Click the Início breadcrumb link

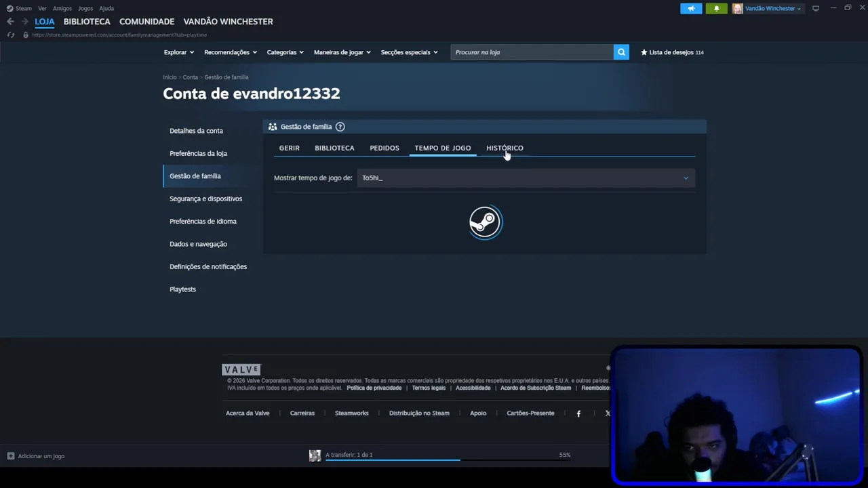pyautogui.click(x=170, y=77)
